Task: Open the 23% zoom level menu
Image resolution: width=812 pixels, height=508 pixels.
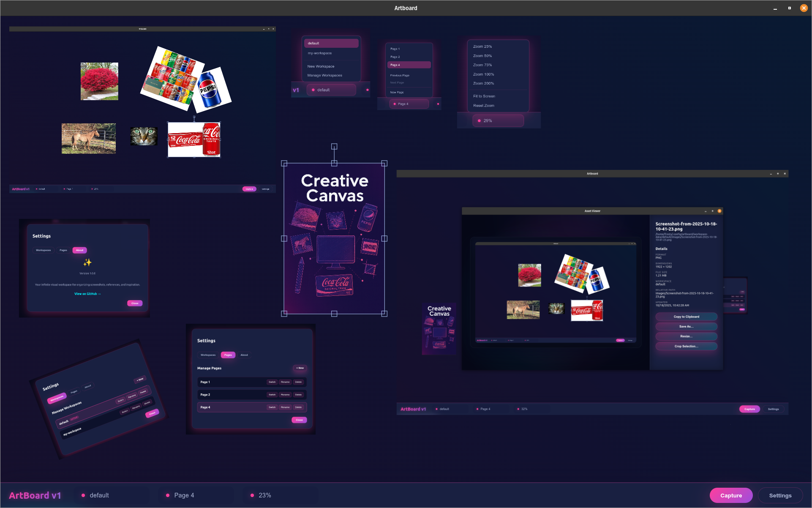Action: tap(281, 495)
